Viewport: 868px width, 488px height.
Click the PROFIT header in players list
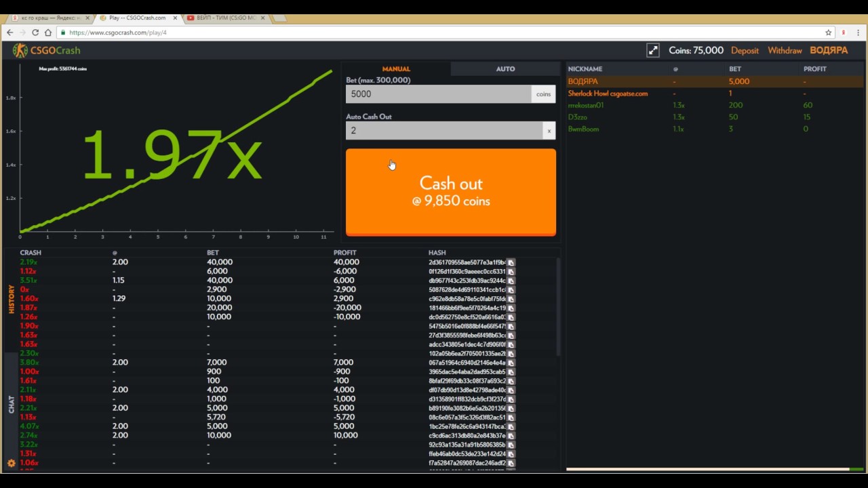tap(814, 68)
